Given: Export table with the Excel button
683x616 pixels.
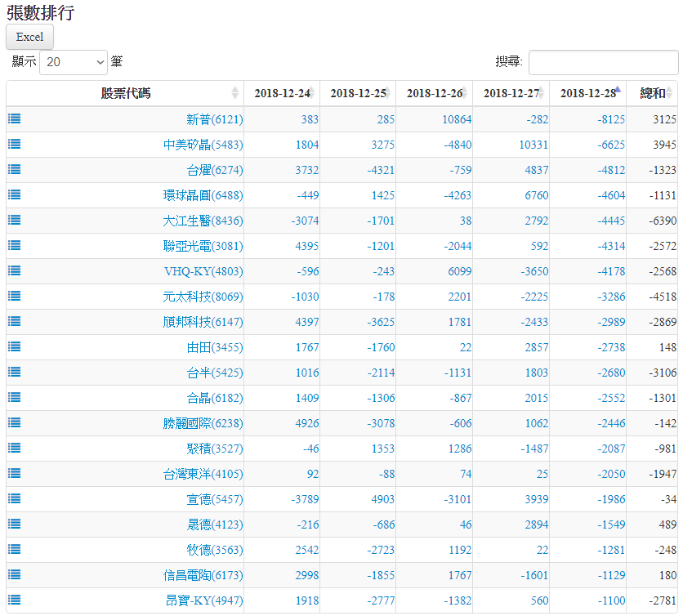Looking at the screenshot, I should point(29,37).
